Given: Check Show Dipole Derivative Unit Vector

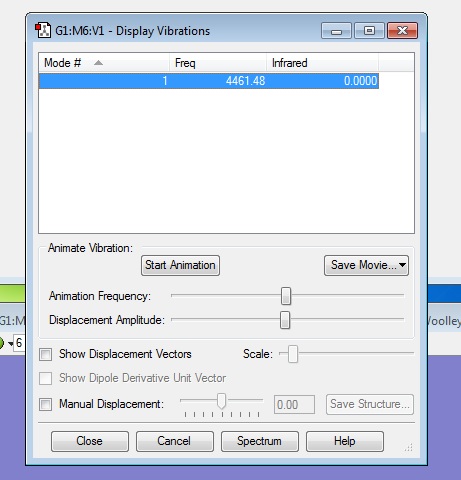Looking at the screenshot, I should click(45, 378).
